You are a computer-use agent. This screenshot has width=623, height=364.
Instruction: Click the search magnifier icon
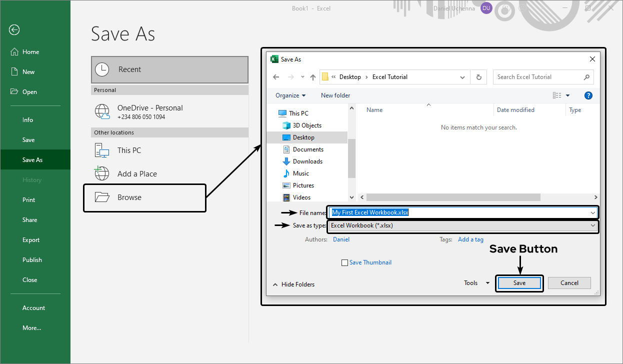[x=586, y=77]
